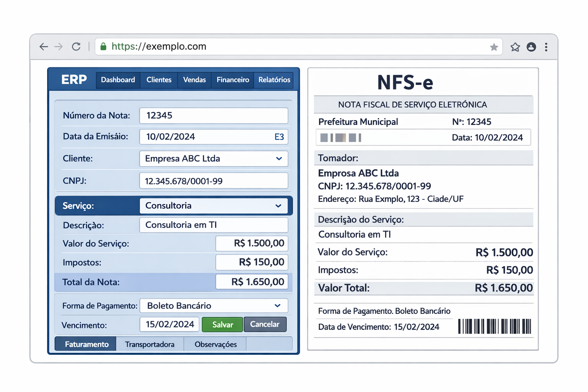Focus the https://exemplo.com address bar
588x392 pixels.
pyautogui.click(x=299, y=47)
